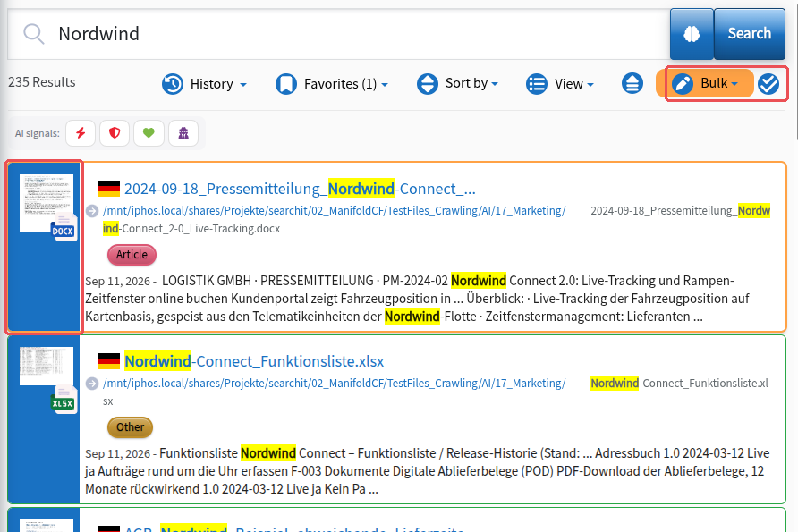
Task: Click the Sort by circle icon
Action: (x=427, y=84)
